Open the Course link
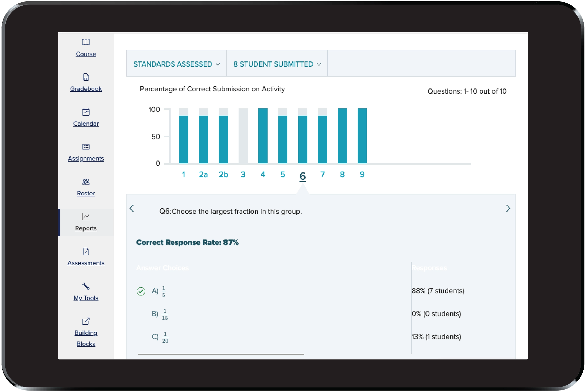This screenshot has height=392, width=586. point(86,54)
